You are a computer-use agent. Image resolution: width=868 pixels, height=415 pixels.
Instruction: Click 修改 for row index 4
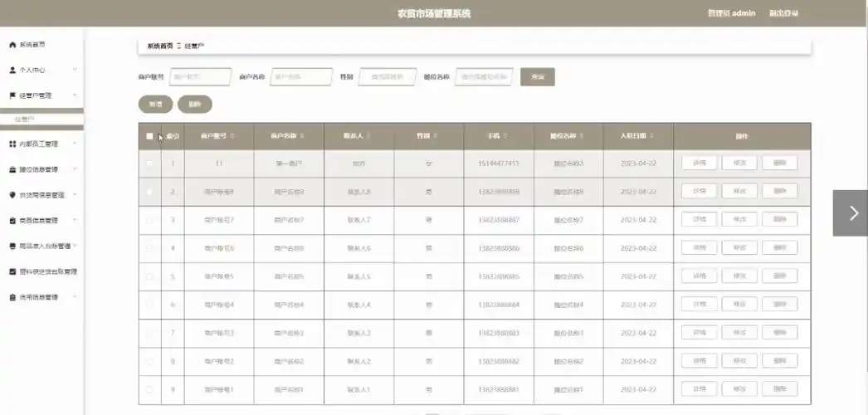[739, 247]
